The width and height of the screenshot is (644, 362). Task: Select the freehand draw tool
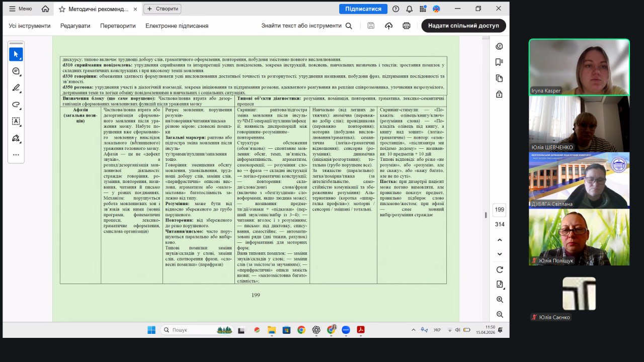pyautogui.click(x=16, y=105)
